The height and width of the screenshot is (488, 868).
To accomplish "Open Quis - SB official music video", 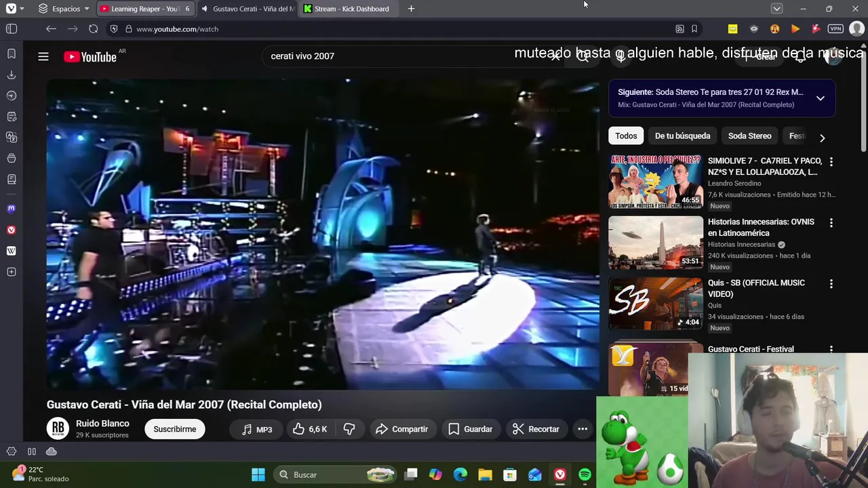I will click(656, 304).
